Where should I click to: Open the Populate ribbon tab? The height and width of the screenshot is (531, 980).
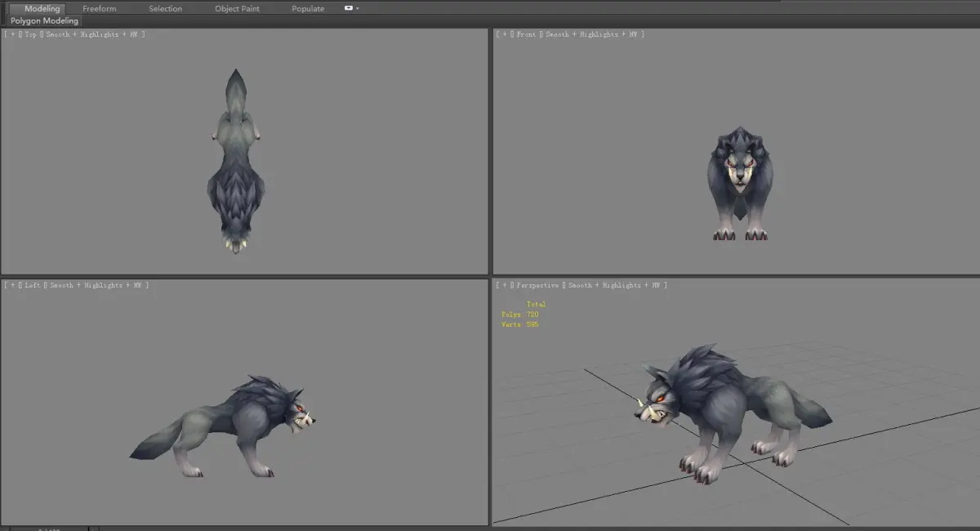tap(308, 8)
